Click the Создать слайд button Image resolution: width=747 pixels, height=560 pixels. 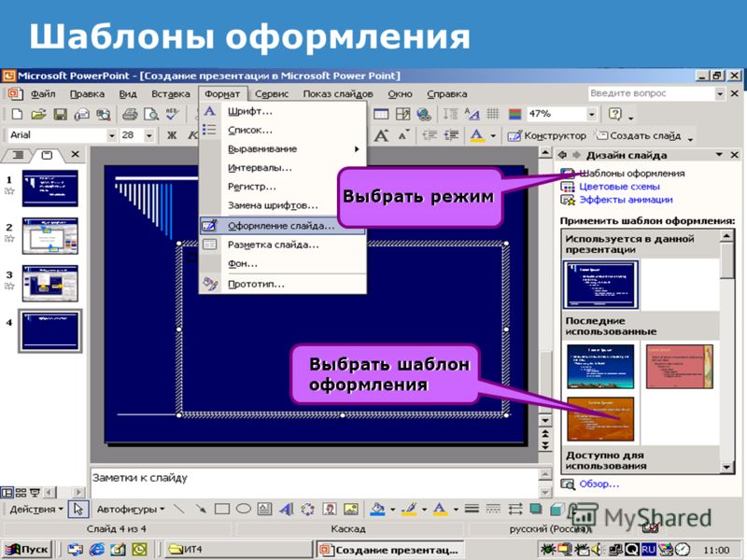[x=639, y=135]
